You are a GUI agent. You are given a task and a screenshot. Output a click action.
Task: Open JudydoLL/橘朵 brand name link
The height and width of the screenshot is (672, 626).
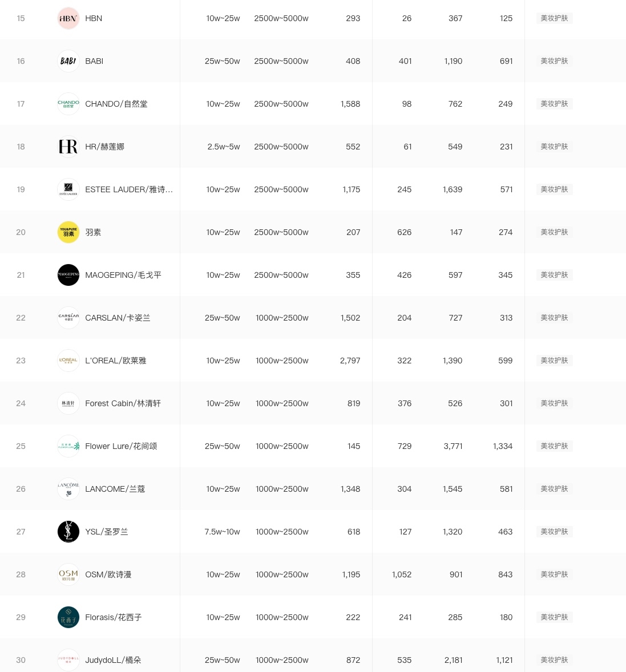[x=113, y=660]
